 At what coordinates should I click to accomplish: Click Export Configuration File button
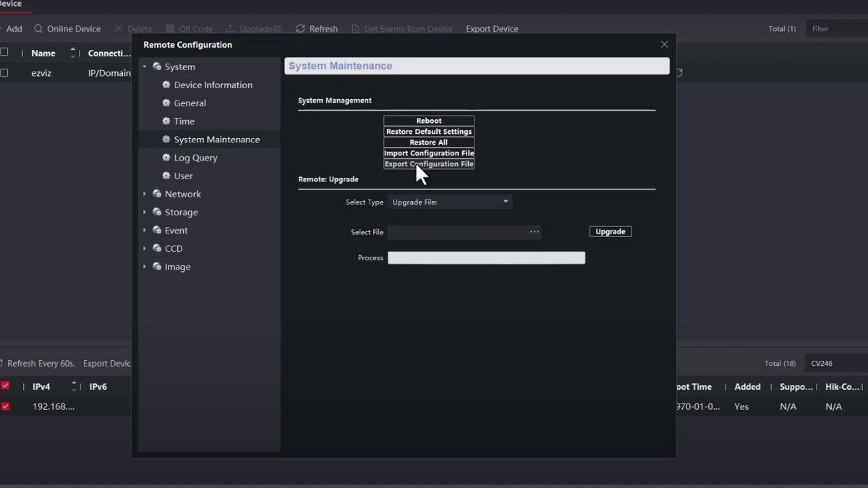pyautogui.click(x=429, y=164)
